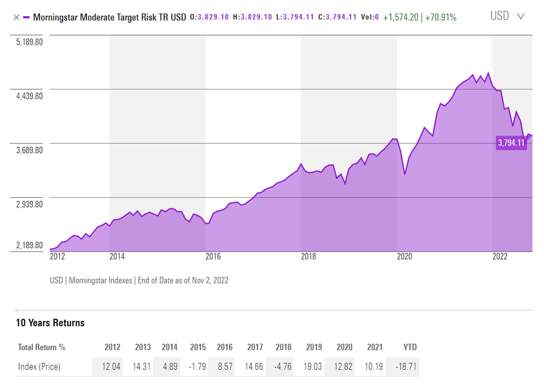Click the YTD column header in returns table
Image resolution: width=544 pixels, height=392 pixels.
[410, 347]
